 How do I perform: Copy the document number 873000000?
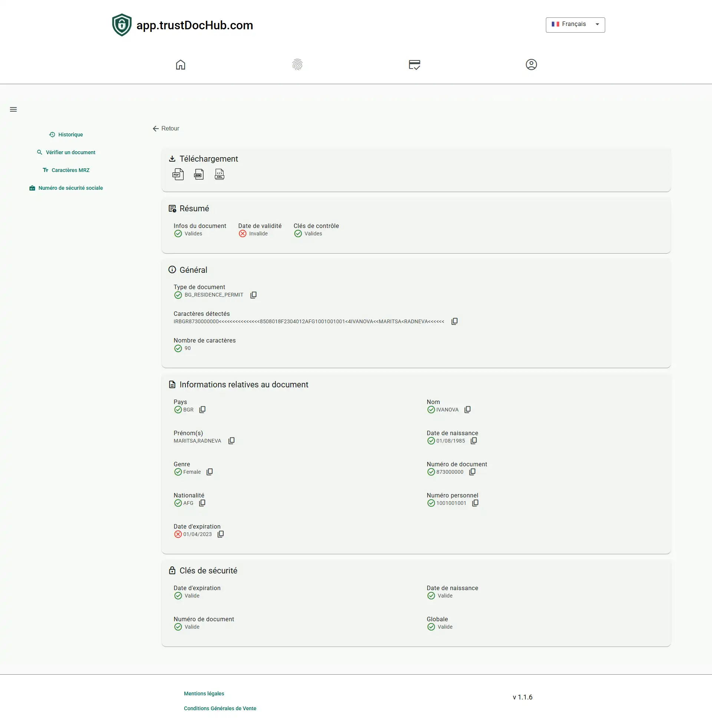(x=472, y=471)
